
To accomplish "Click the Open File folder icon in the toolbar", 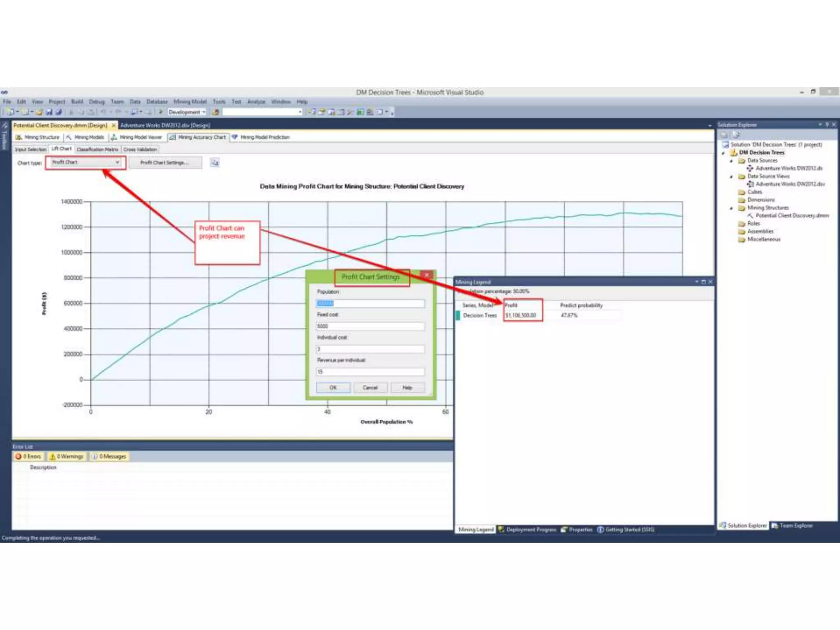I will pyautogui.click(x=39, y=112).
